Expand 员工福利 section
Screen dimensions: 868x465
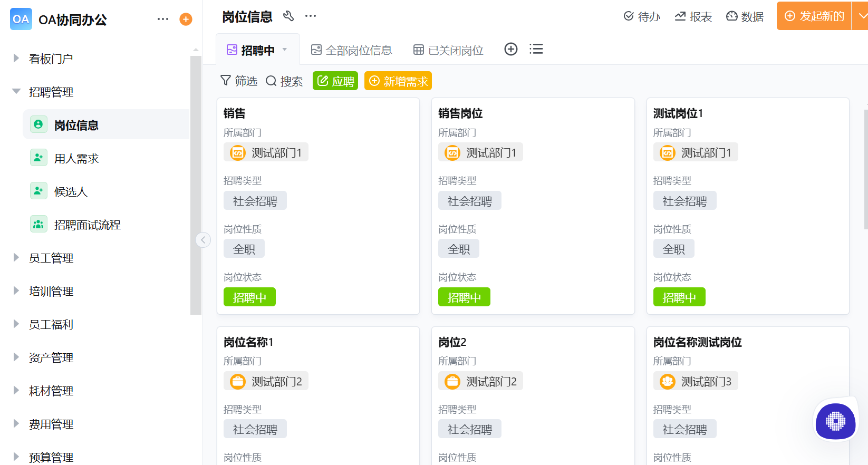[x=16, y=324]
